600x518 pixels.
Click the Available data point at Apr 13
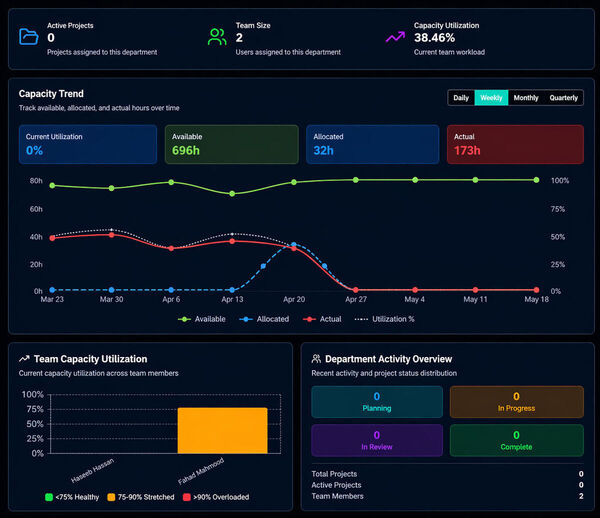(232, 194)
